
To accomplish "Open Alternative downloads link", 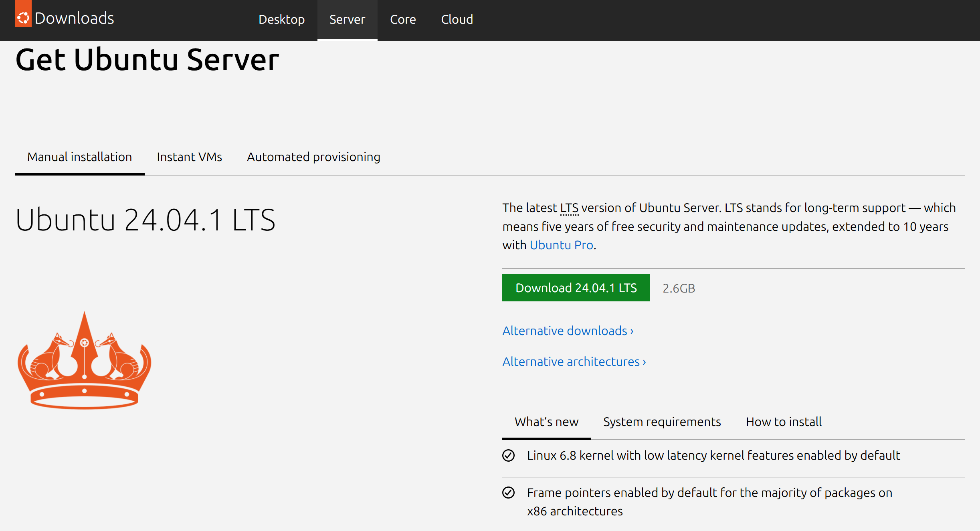I will tap(568, 331).
